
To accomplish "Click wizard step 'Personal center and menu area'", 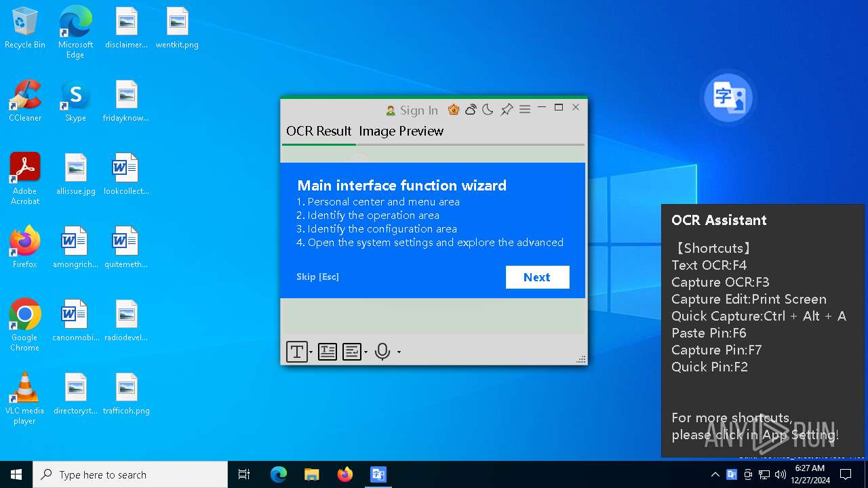I will pyautogui.click(x=378, y=201).
